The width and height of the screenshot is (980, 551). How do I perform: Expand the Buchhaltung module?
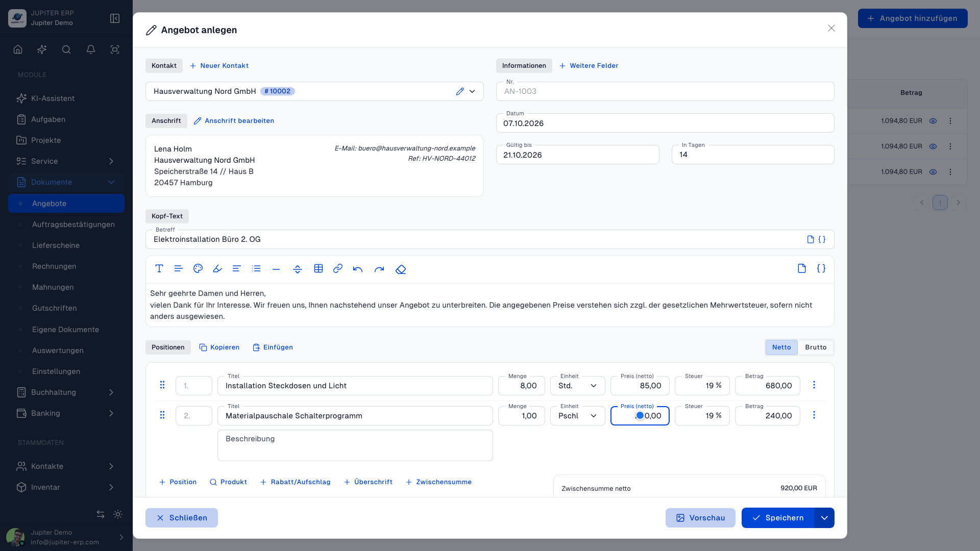pos(66,392)
